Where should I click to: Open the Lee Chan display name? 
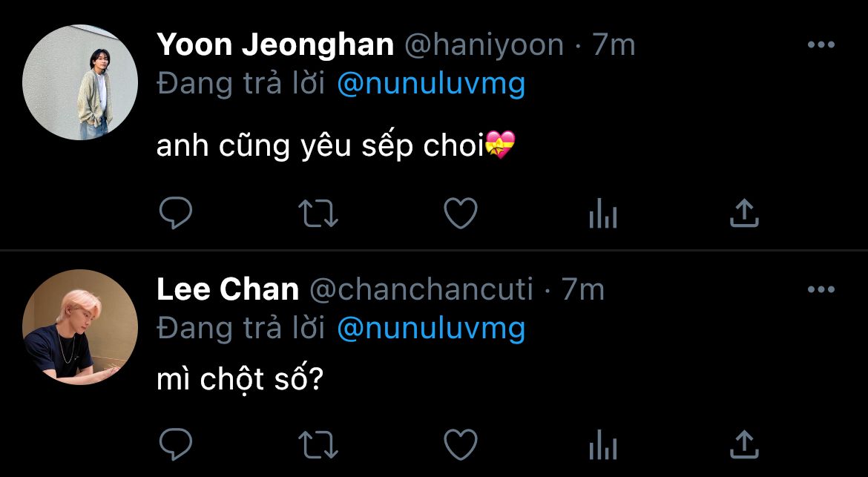click(x=228, y=290)
